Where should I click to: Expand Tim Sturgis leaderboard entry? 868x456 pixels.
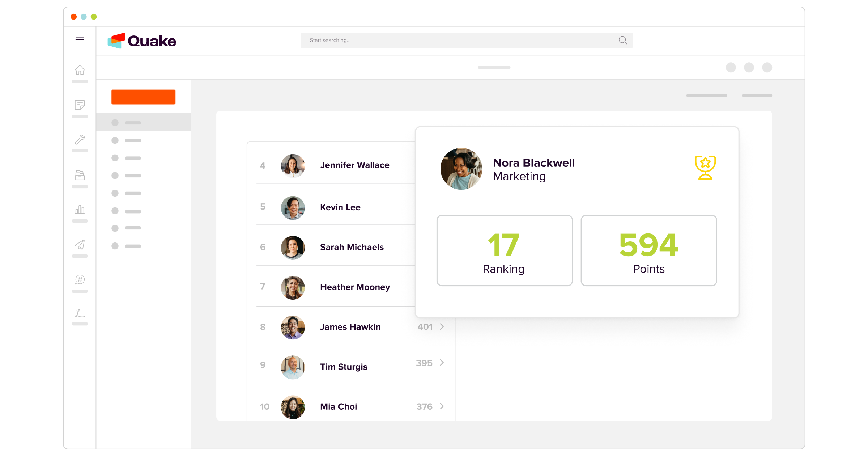443,366
